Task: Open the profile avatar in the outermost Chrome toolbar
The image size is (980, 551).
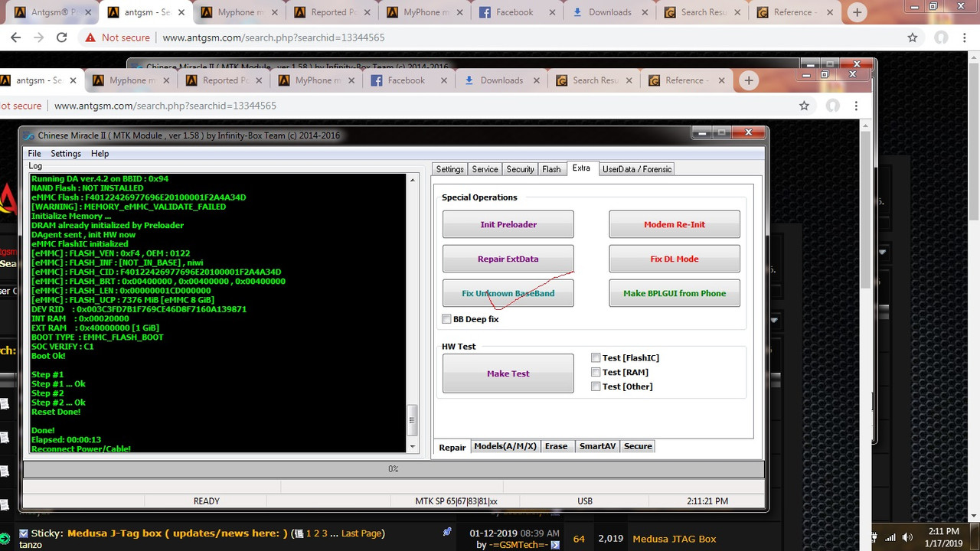Action: (x=941, y=37)
